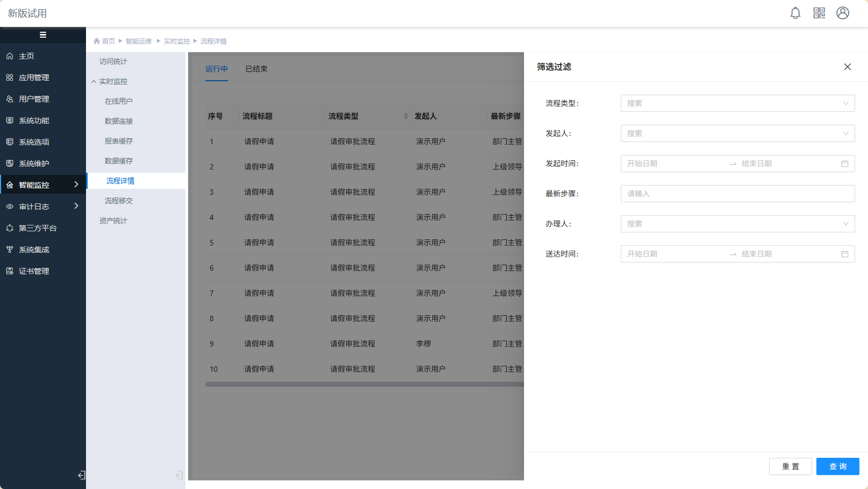Select 流程移交 in the submenu
Image resolution: width=868 pixels, height=489 pixels.
coord(119,201)
